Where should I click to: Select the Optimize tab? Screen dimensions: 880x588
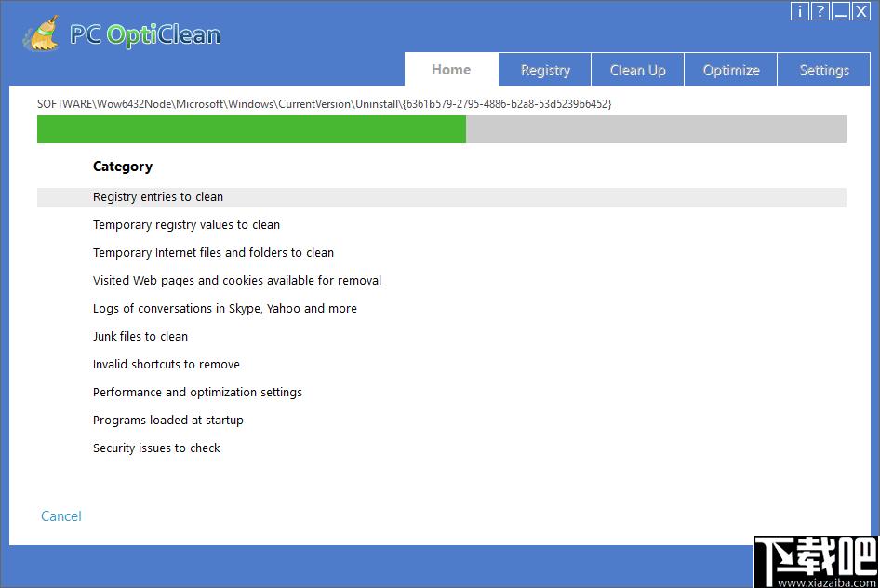coord(731,70)
